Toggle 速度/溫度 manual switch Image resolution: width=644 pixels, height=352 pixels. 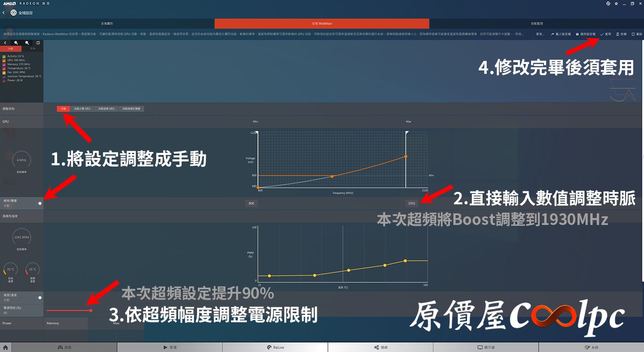[40, 297]
